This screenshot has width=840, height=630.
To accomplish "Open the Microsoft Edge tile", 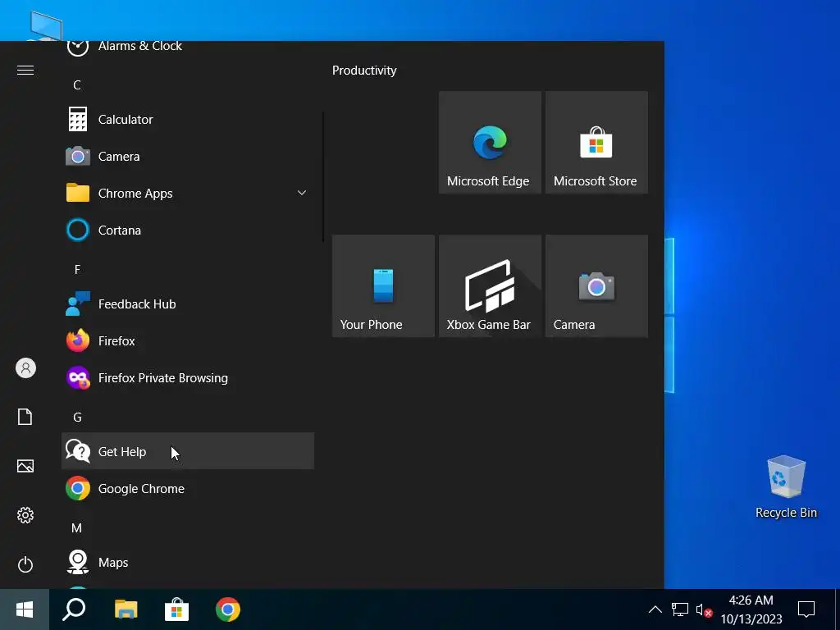I will tap(490, 142).
